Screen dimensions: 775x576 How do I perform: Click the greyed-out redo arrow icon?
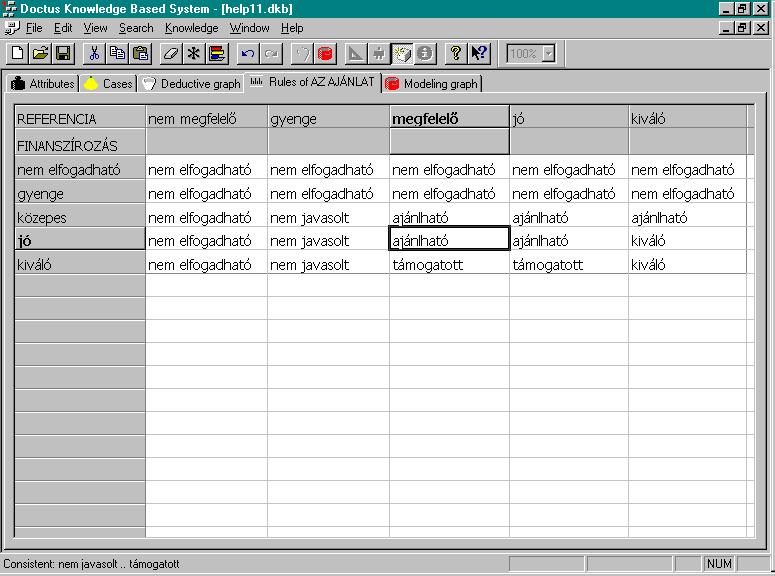click(x=271, y=53)
